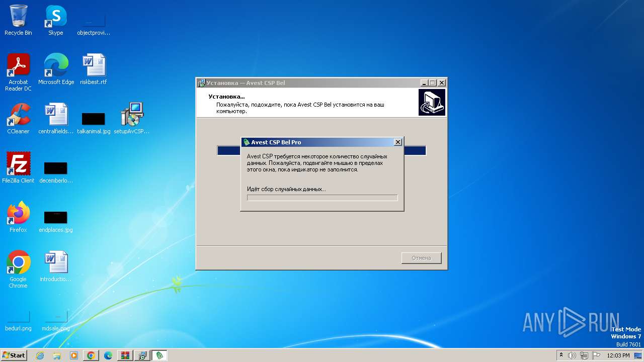Image resolution: width=644 pixels, height=362 pixels.
Task: Open Edge from the taskbar
Action: tap(108, 355)
